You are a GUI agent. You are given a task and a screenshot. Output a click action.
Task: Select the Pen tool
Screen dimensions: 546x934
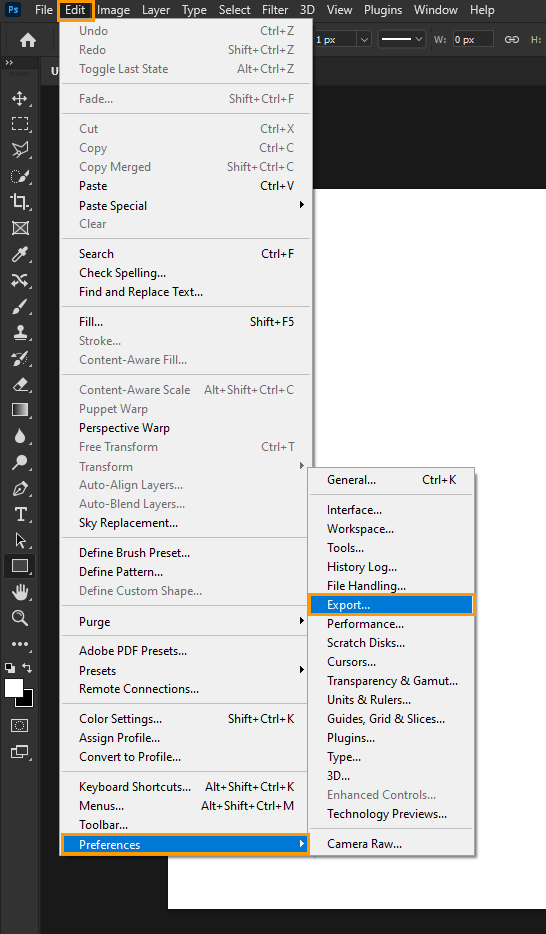[20, 488]
